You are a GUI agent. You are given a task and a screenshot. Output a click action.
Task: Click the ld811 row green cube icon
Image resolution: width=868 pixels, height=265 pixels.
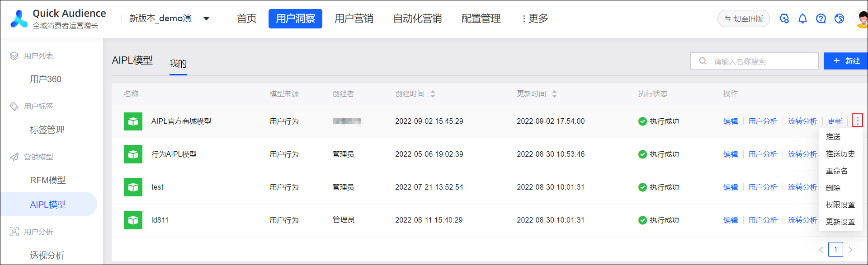(x=133, y=220)
